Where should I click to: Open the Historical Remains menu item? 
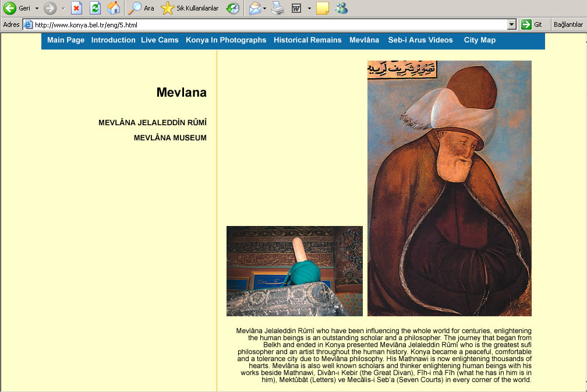[x=307, y=40]
